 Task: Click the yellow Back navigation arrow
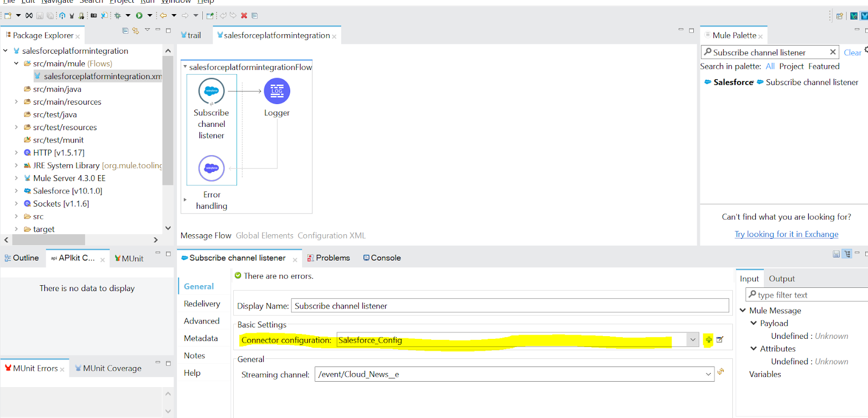163,16
